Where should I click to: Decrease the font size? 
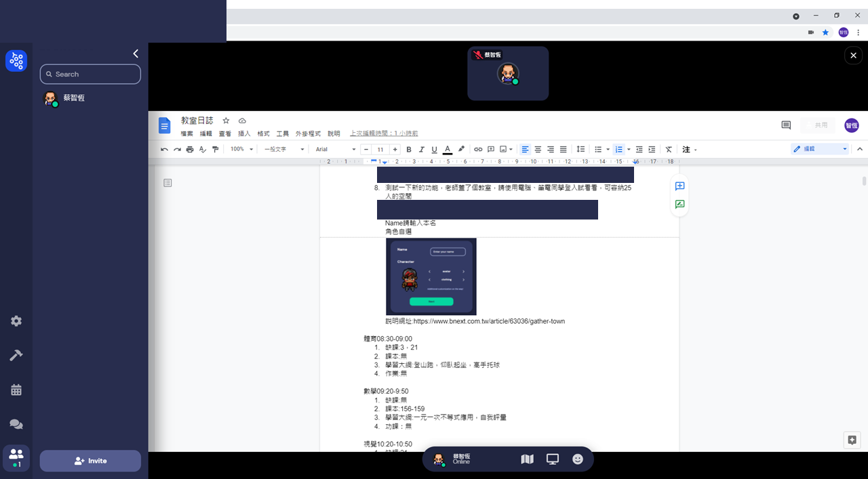[x=366, y=149]
